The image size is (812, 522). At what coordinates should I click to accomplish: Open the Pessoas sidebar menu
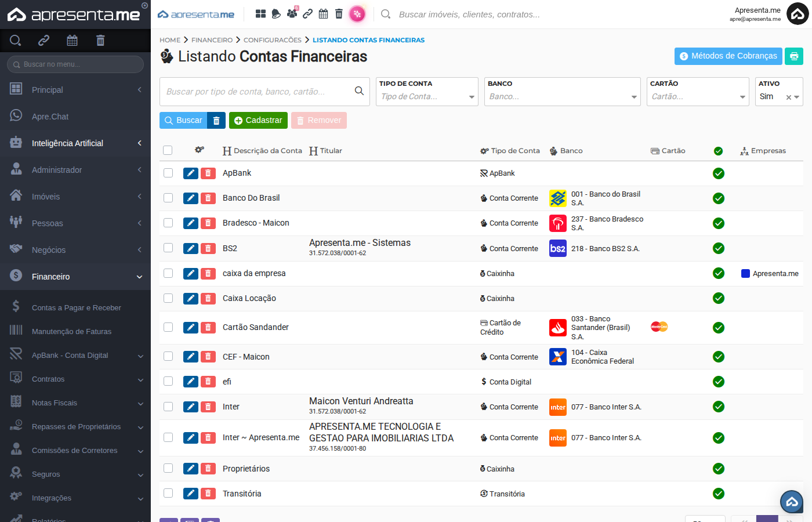click(75, 223)
